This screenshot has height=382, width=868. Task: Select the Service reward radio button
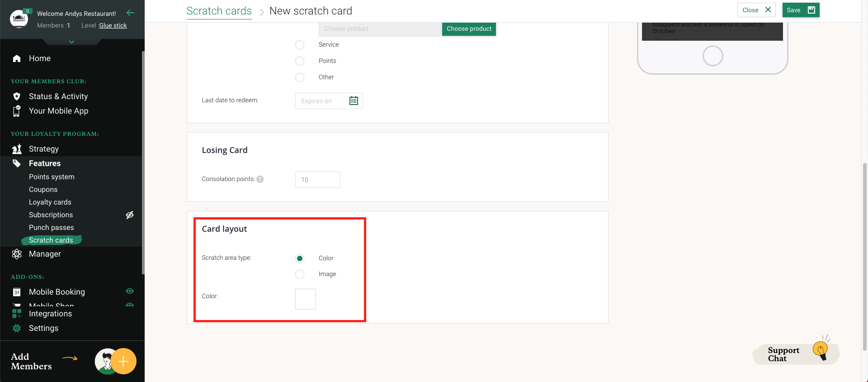coord(300,45)
